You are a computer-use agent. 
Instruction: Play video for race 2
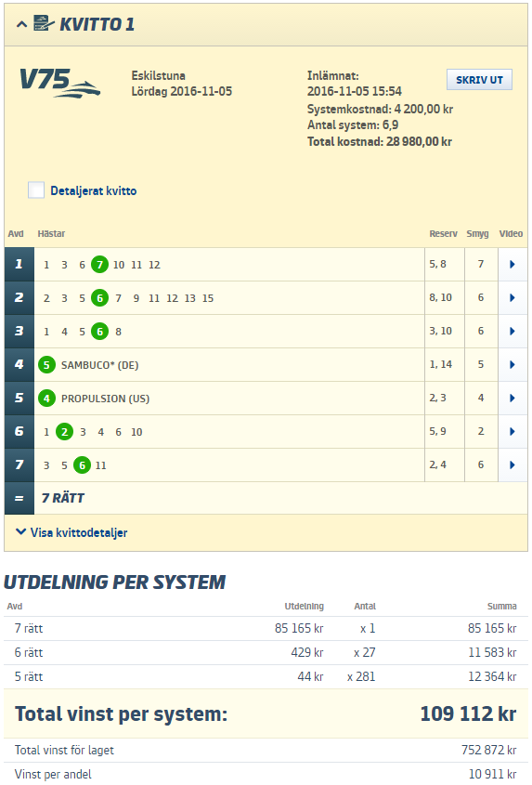tap(513, 298)
